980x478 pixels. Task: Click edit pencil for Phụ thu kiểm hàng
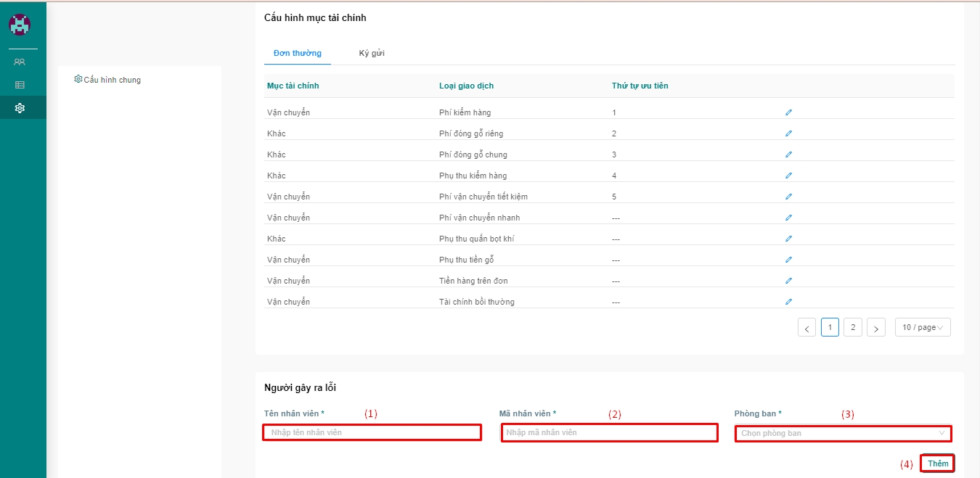[788, 176]
